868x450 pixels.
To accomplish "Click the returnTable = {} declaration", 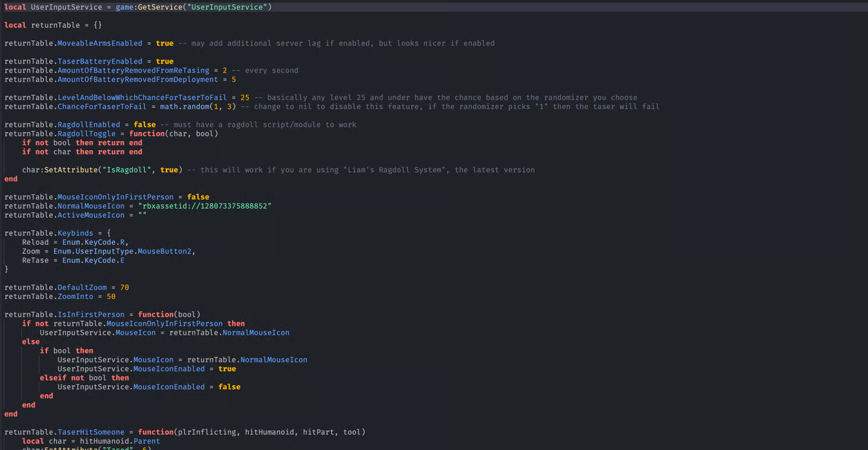I will pyautogui.click(x=53, y=25).
